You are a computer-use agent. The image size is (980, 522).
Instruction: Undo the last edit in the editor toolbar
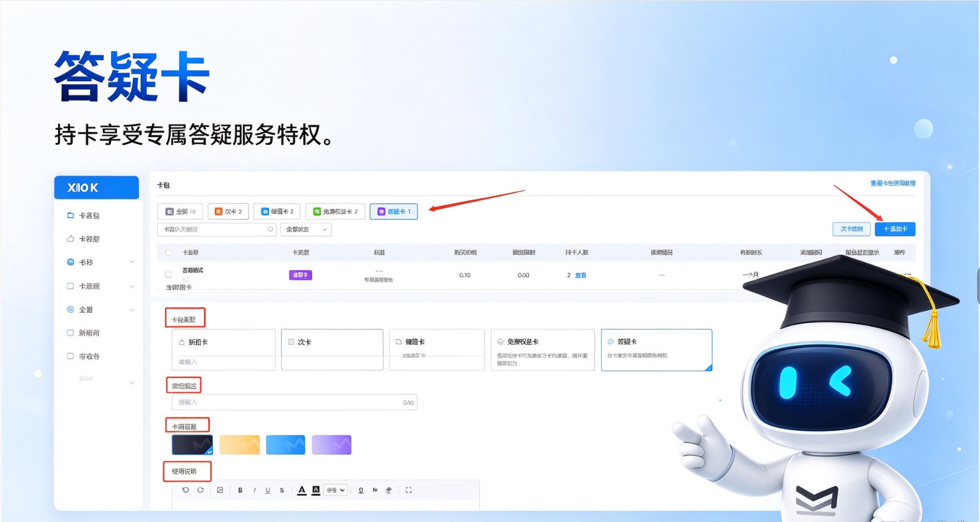click(186, 490)
